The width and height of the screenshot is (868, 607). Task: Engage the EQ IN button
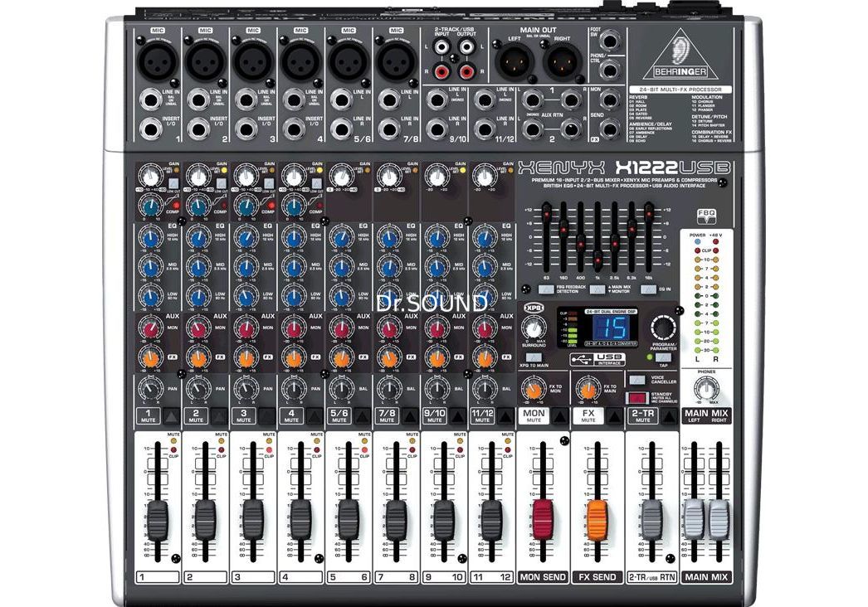coord(648,289)
